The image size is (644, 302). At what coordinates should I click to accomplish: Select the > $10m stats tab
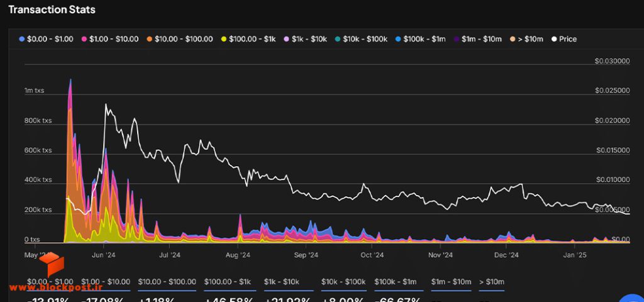click(492, 282)
